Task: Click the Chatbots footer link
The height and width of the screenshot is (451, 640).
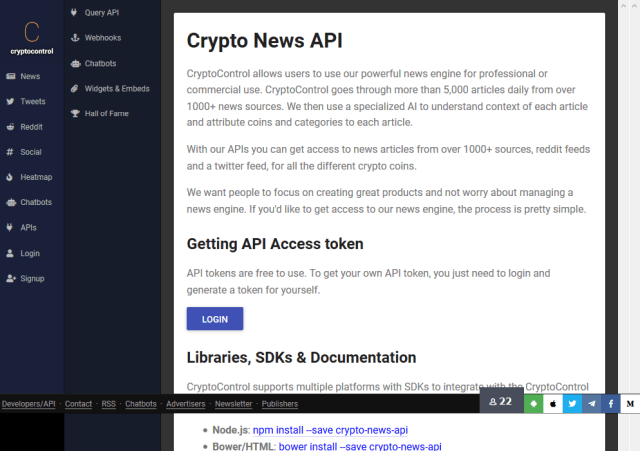Action: (x=141, y=404)
